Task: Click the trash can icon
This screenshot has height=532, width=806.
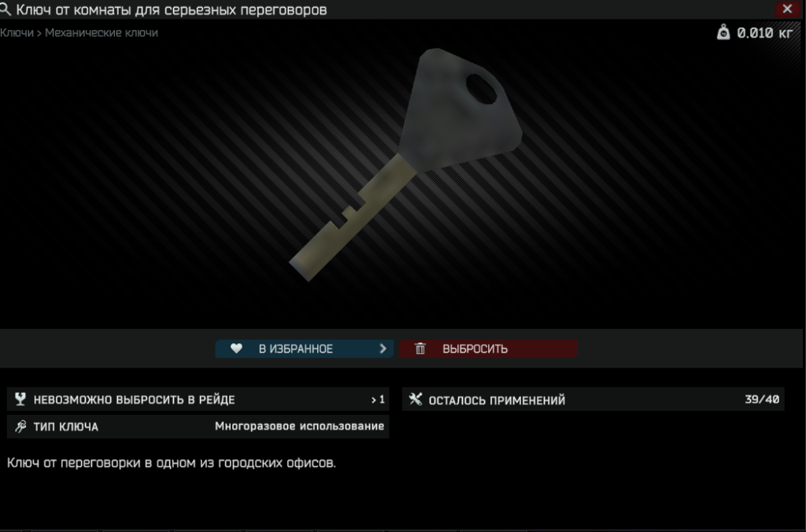Action: (x=420, y=349)
